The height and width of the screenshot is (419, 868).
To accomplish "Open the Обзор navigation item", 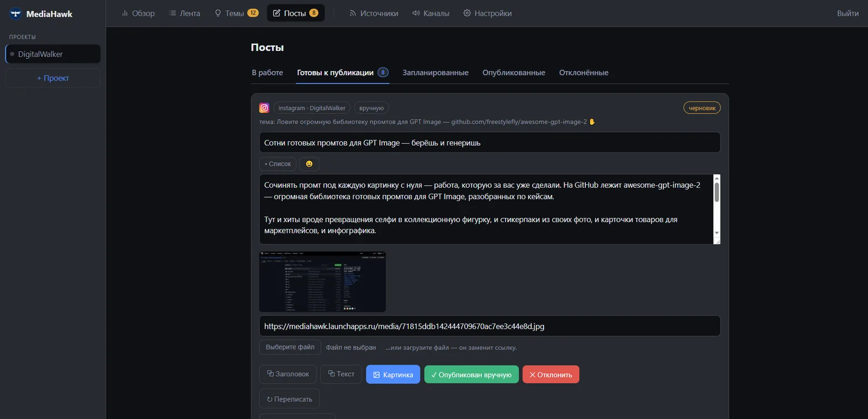I will pos(138,14).
